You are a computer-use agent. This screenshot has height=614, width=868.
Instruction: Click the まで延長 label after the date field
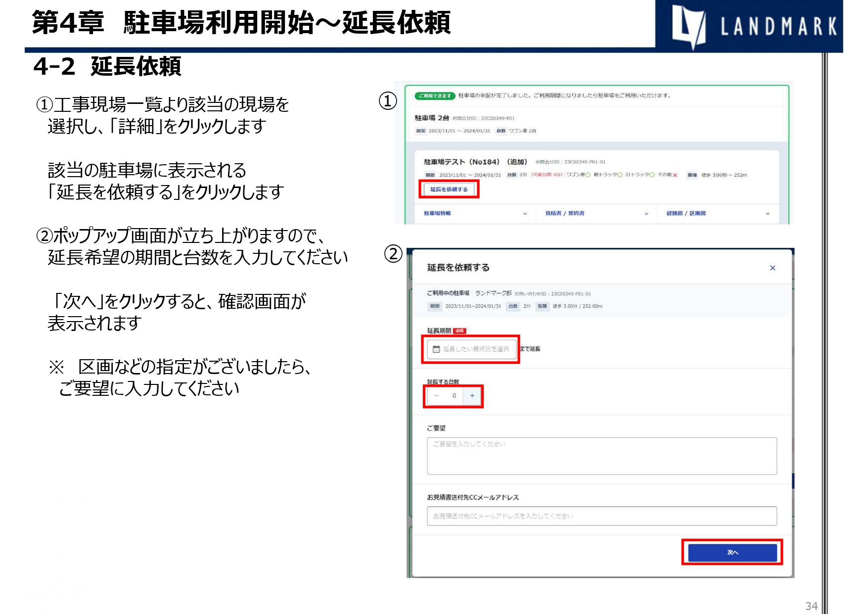[x=530, y=349]
